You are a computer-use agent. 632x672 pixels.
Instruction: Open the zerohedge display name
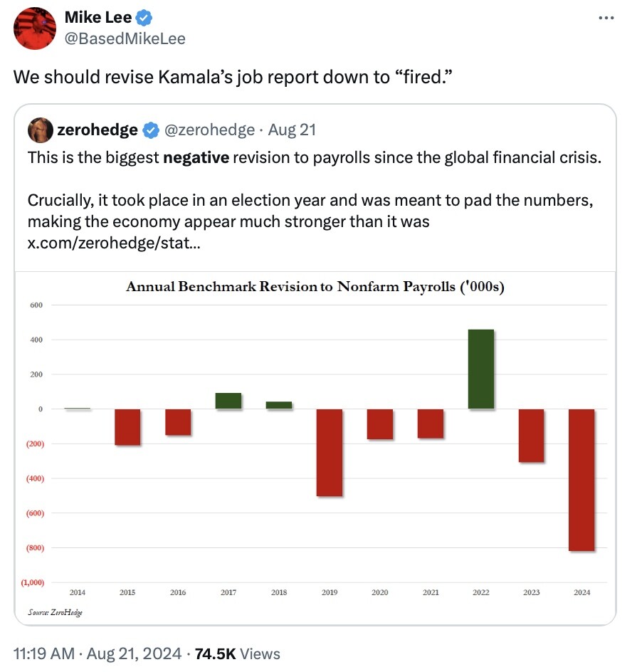point(98,130)
